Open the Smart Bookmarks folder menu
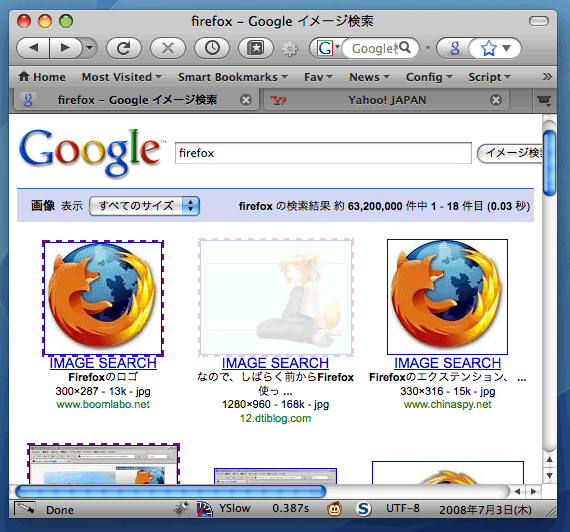Screen dimensions: 570x532 pos(233,77)
